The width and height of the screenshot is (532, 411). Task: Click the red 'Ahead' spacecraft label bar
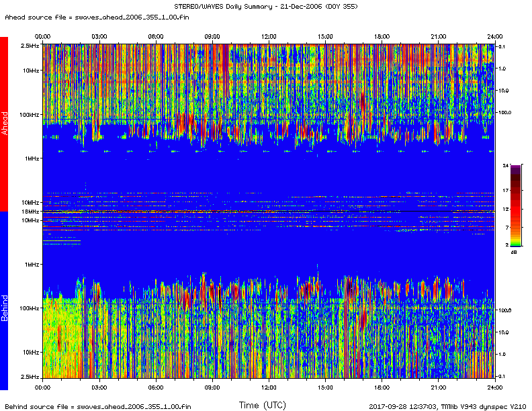click(x=4, y=124)
